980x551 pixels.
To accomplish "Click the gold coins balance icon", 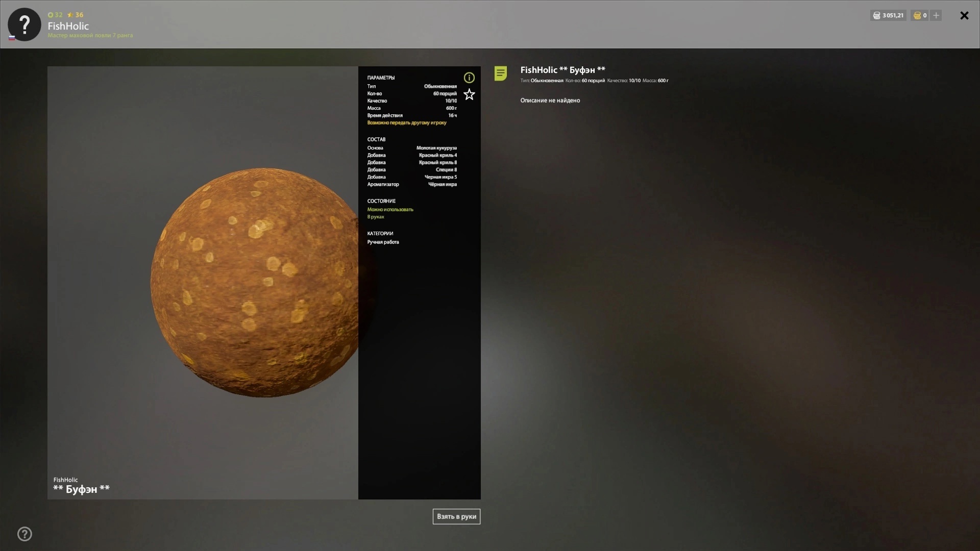I will click(x=917, y=15).
